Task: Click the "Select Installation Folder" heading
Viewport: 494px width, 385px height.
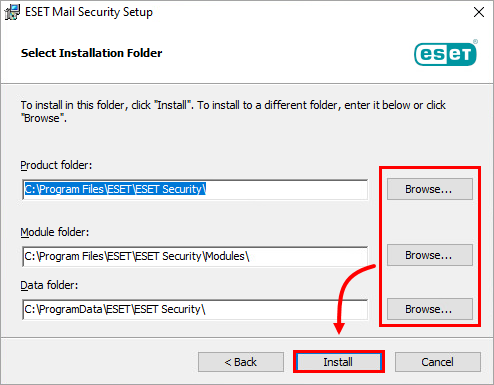Action: coord(91,53)
